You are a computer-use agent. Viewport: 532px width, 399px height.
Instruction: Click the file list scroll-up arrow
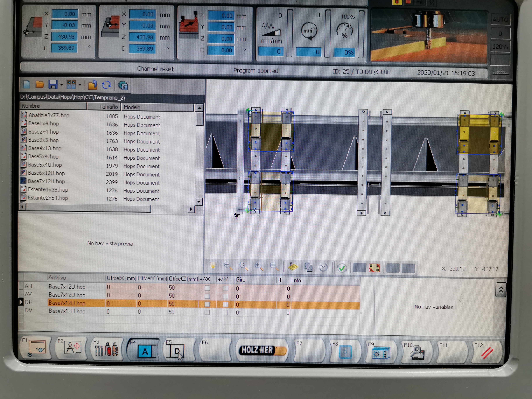click(199, 108)
